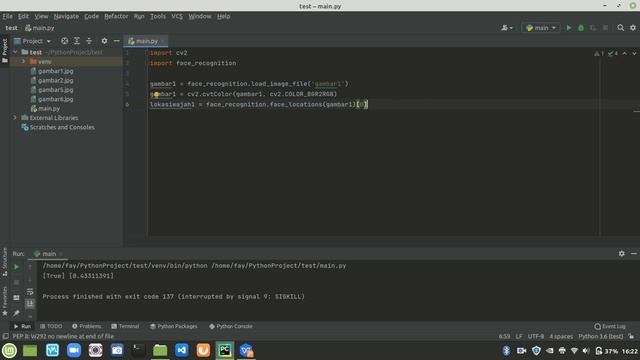Image resolution: width=640 pixels, height=360 pixels.
Task: Open terminal from taskbar
Action: click(138, 350)
